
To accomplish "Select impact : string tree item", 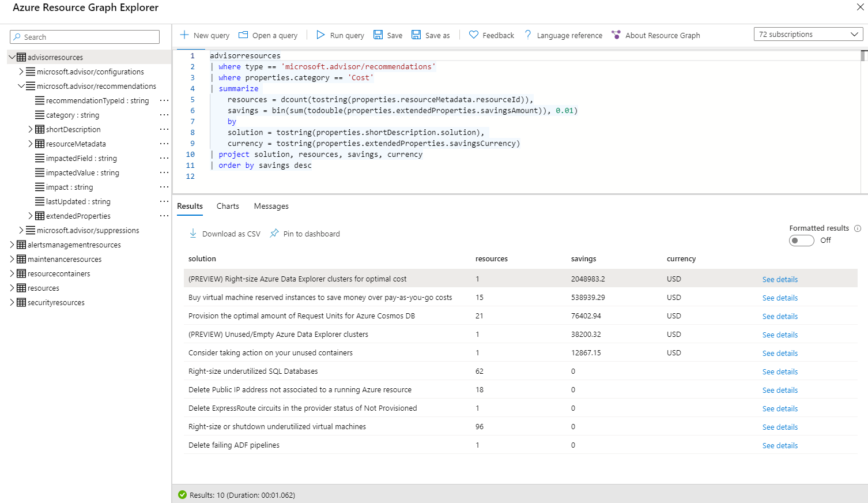I will tap(69, 187).
